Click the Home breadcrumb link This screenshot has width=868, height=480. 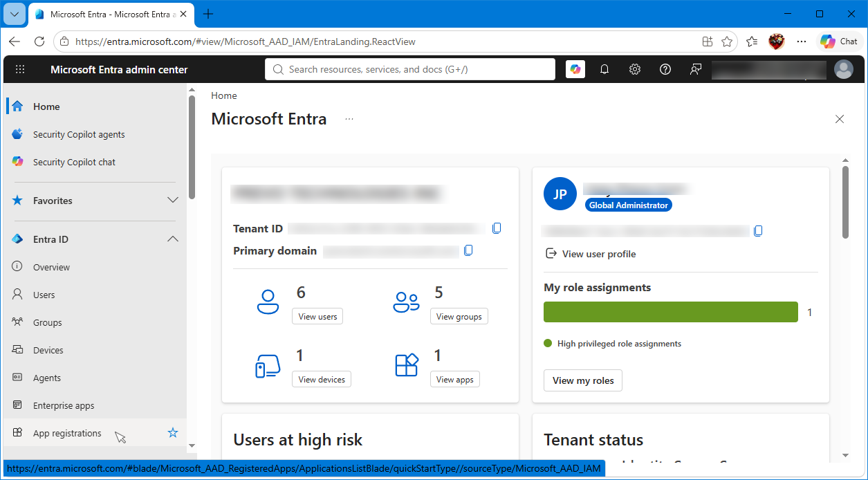(224, 95)
